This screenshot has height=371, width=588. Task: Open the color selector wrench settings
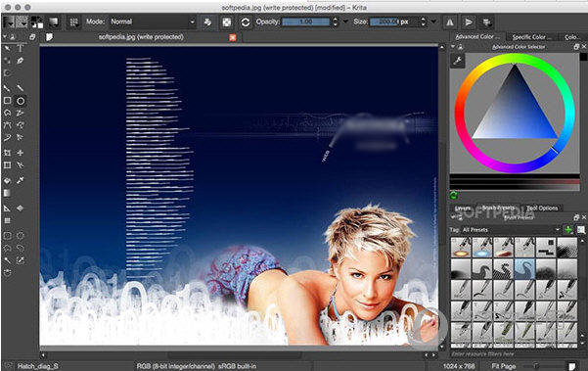[x=458, y=61]
